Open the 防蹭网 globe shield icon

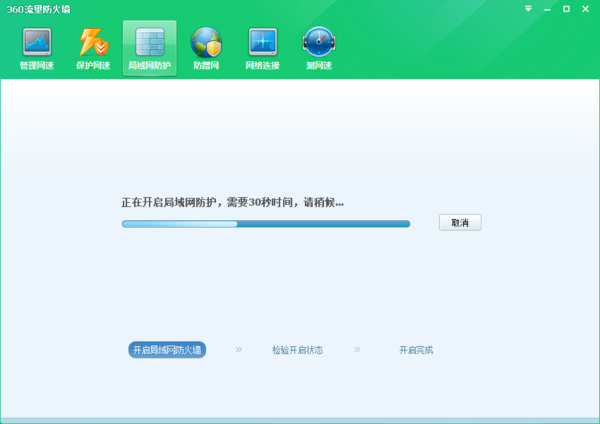pos(205,42)
